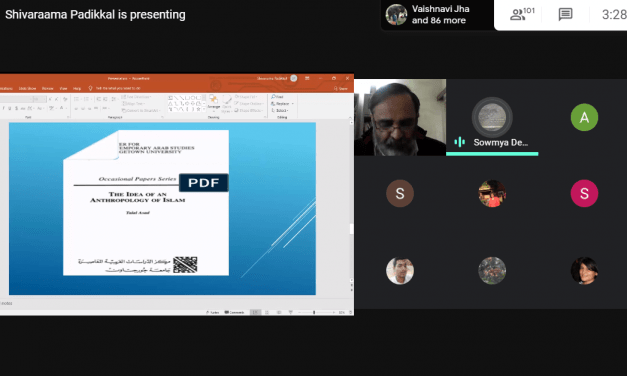
Task: Open the participants list showing 101 people
Action: [x=522, y=15]
